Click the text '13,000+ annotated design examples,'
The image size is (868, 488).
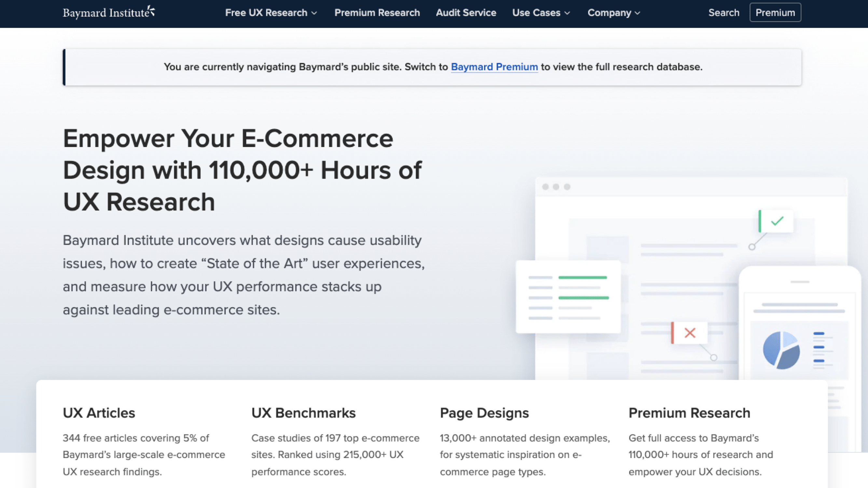(525, 438)
